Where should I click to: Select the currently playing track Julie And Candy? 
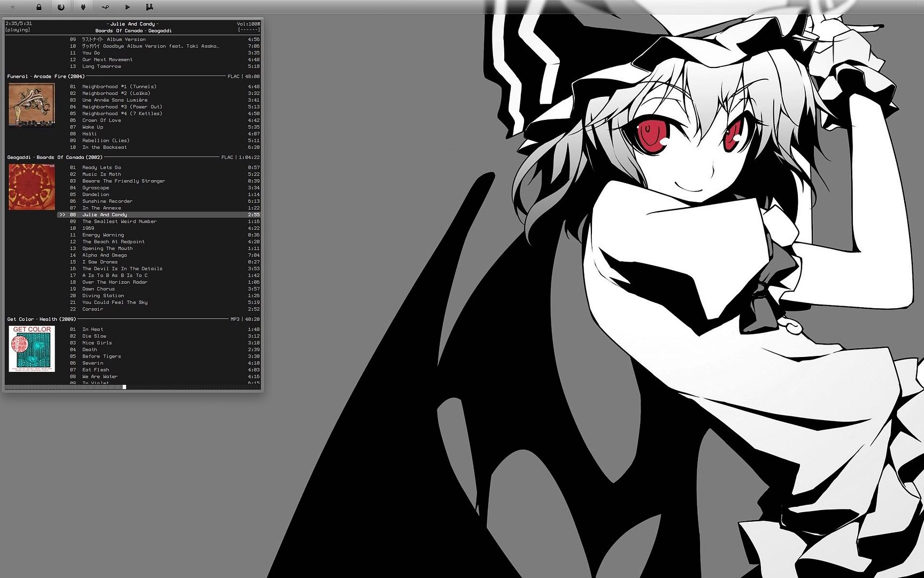tap(159, 215)
